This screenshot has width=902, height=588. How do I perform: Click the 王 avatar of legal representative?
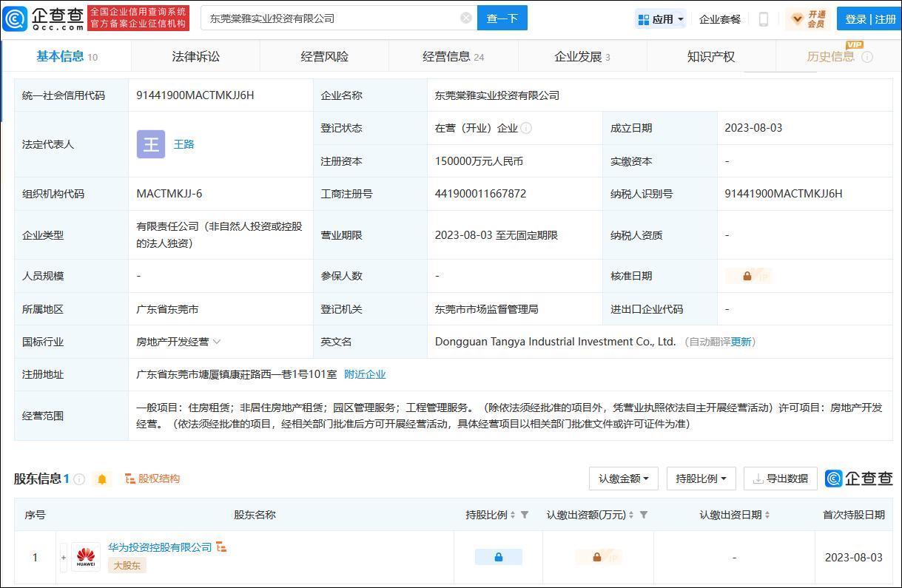point(151,144)
